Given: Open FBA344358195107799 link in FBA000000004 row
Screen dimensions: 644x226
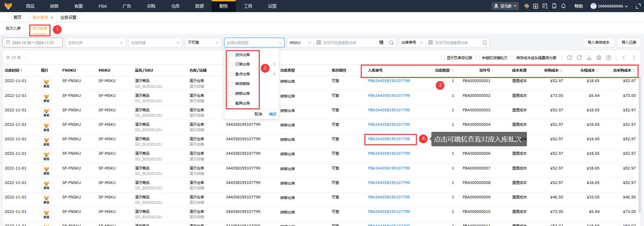Looking at the screenshot, I should click(x=389, y=124).
